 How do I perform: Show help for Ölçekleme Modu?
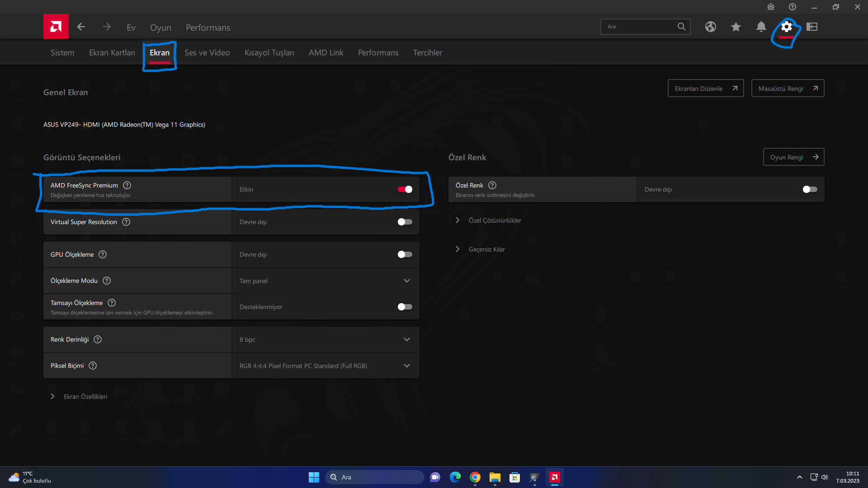coord(107,281)
